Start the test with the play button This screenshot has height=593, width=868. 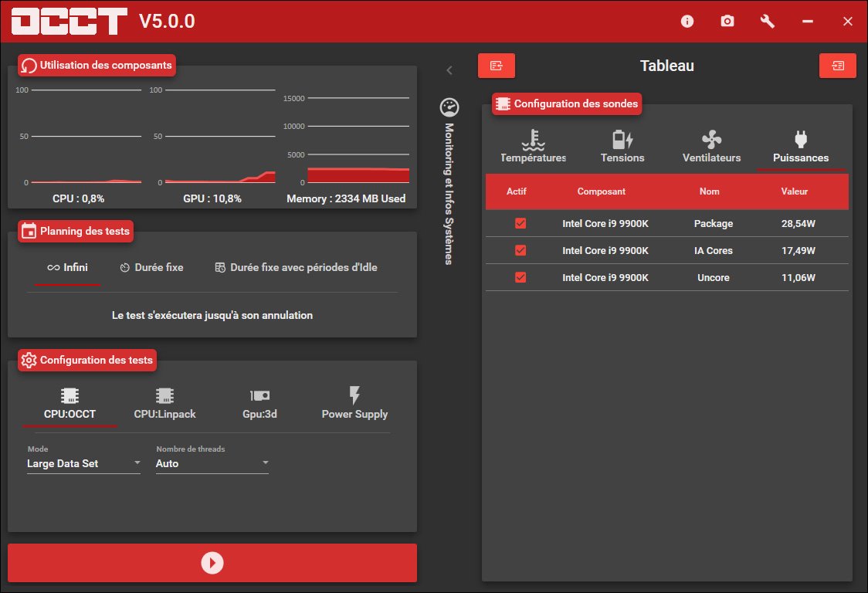click(x=212, y=563)
